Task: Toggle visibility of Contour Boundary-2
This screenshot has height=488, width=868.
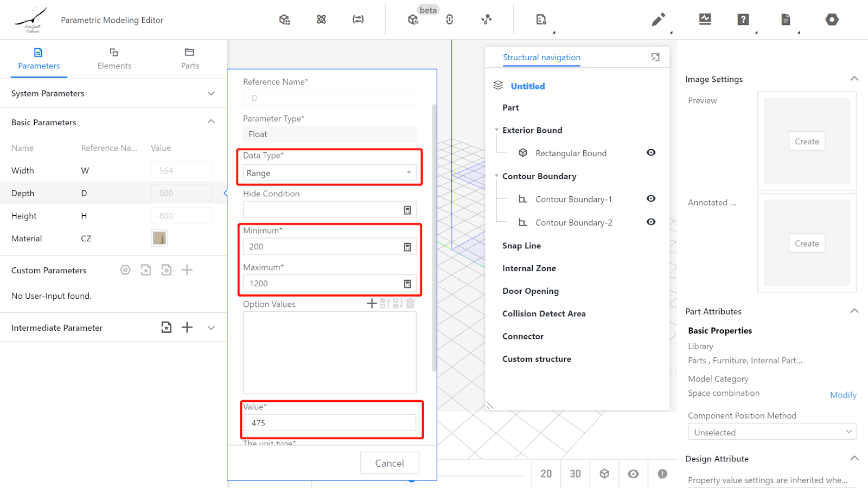Action: click(651, 222)
